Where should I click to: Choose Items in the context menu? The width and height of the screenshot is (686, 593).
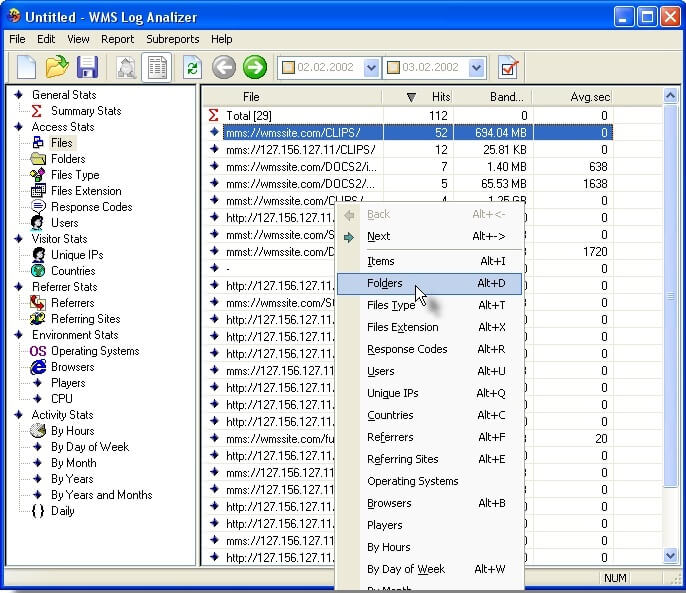pyautogui.click(x=429, y=261)
